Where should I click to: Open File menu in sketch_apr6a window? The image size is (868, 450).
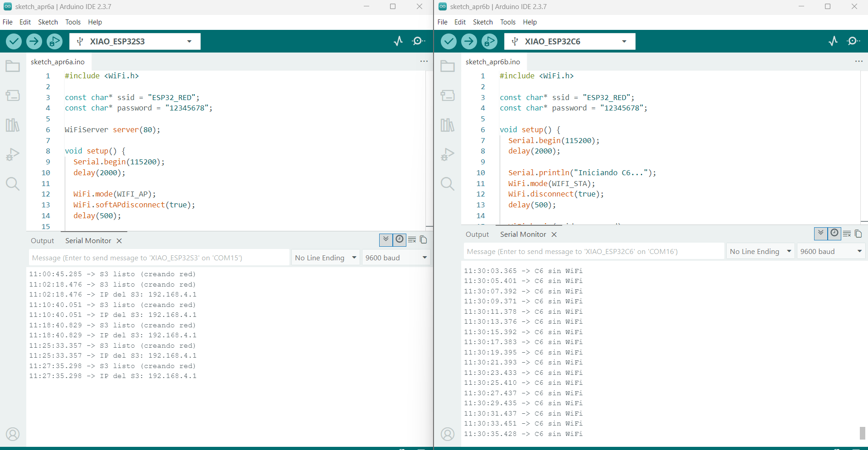coord(8,22)
